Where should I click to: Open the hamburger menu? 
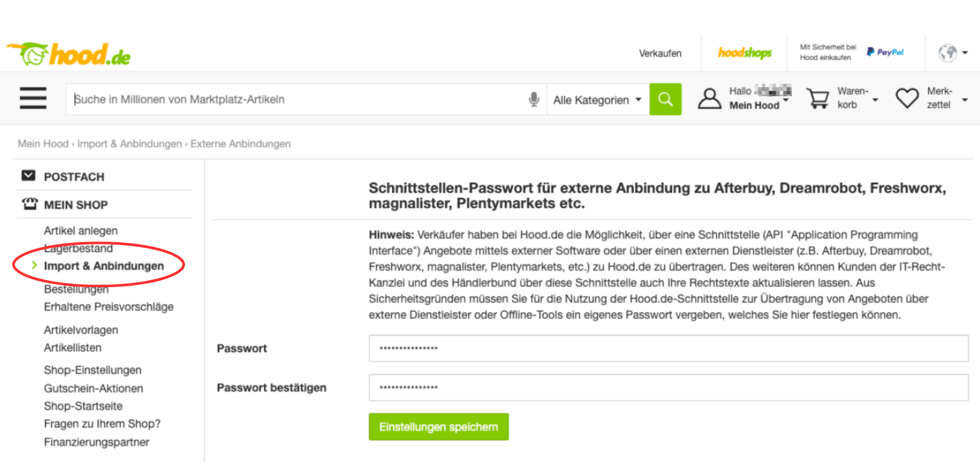tap(33, 98)
